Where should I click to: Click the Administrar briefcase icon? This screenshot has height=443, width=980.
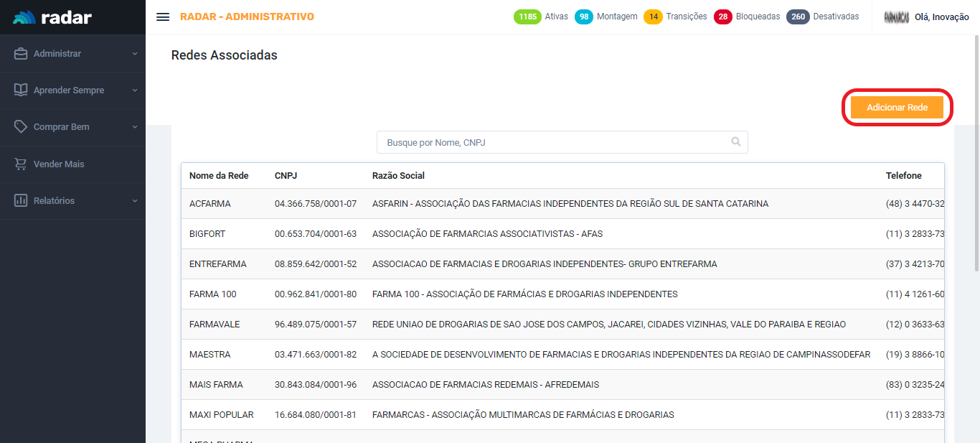click(x=21, y=54)
